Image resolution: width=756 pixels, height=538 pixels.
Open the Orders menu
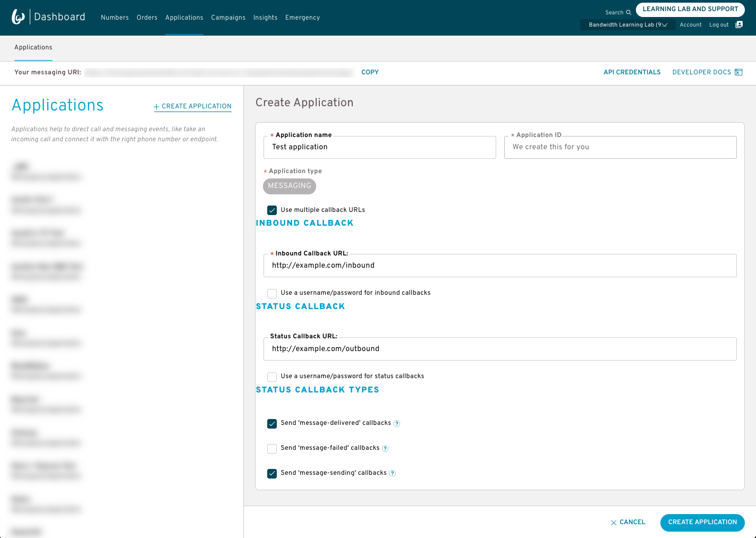(147, 18)
